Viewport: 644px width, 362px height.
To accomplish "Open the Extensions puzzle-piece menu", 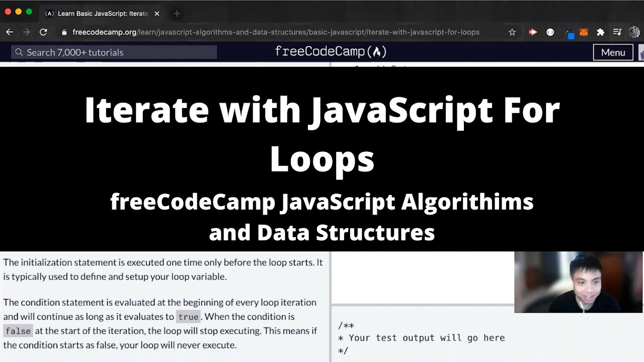I will [x=600, y=32].
